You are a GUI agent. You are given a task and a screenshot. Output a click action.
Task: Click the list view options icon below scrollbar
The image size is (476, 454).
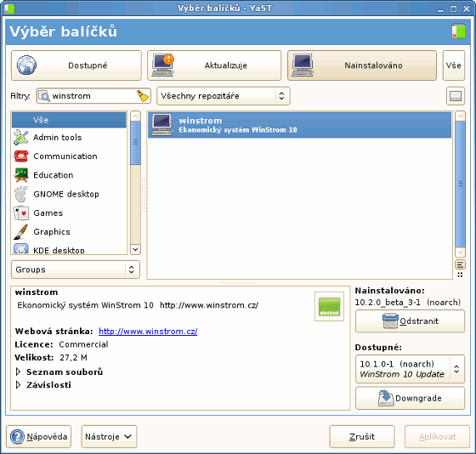(460, 264)
